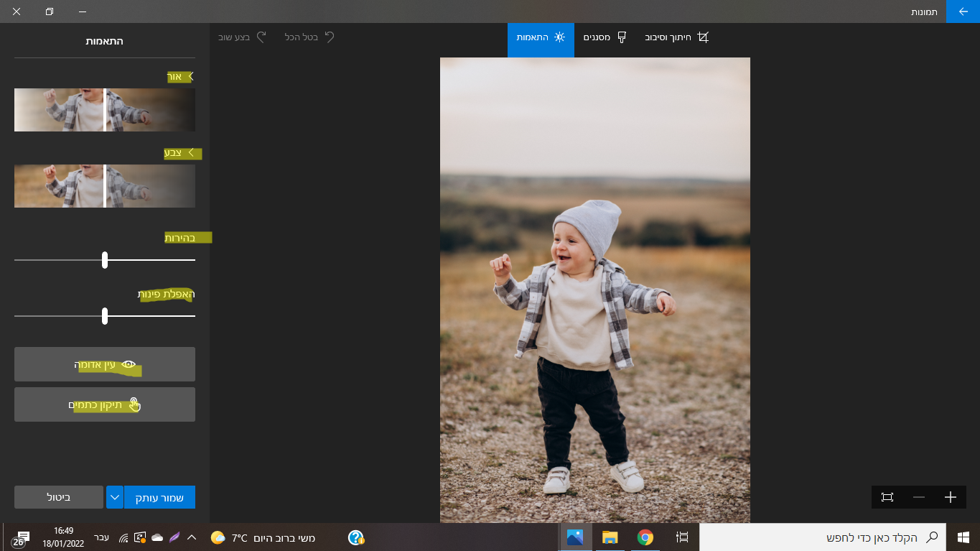The height and width of the screenshot is (551, 980).
Task: Open File Explorer from the taskbar
Action: [x=610, y=537]
